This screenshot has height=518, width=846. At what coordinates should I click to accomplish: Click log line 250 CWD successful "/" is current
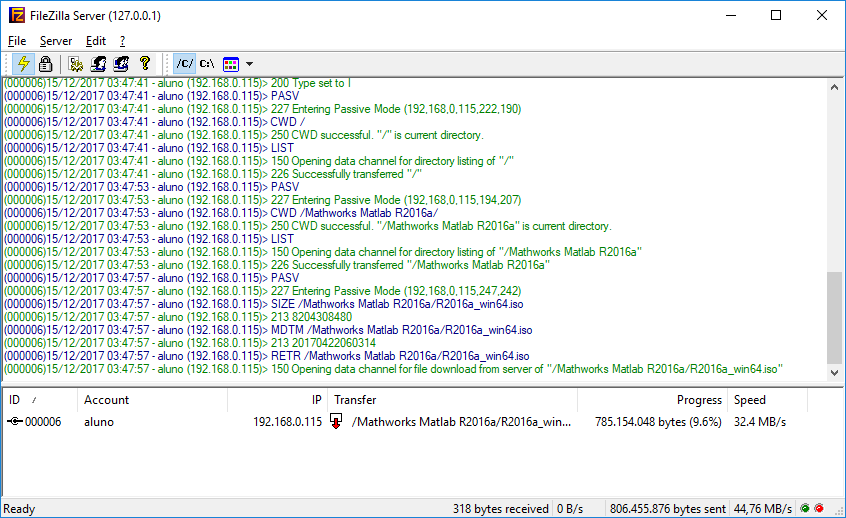[244, 135]
